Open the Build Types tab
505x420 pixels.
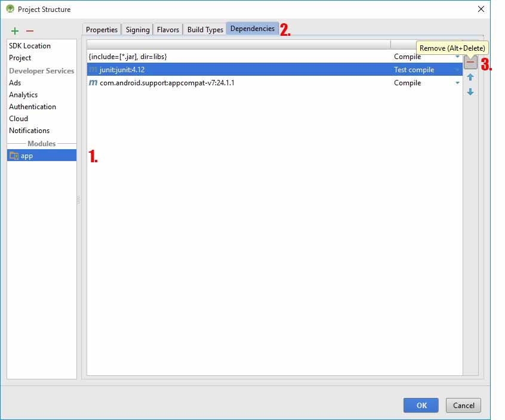pyautogui.click(x=205, y=29)
